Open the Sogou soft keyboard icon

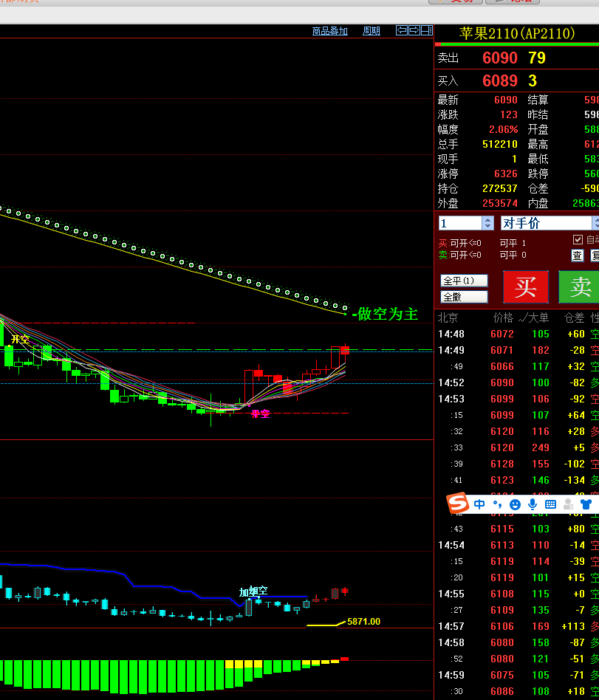point(551,504)
